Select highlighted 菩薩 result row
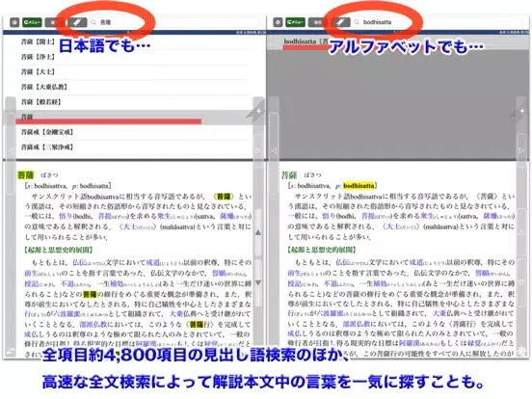The height and width of the screenshot is (399, 532). pos(134,117)
